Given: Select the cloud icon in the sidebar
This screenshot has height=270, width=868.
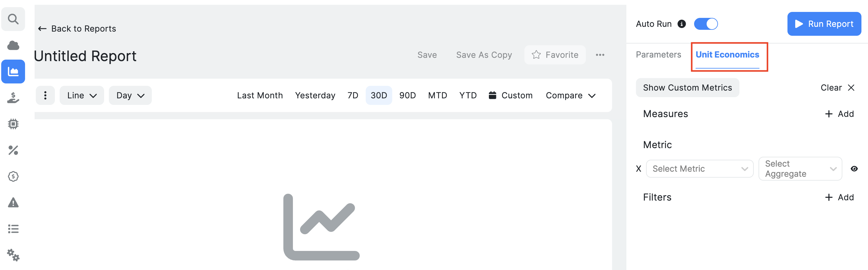Looking at the screenshot, I should pos(13,45).
